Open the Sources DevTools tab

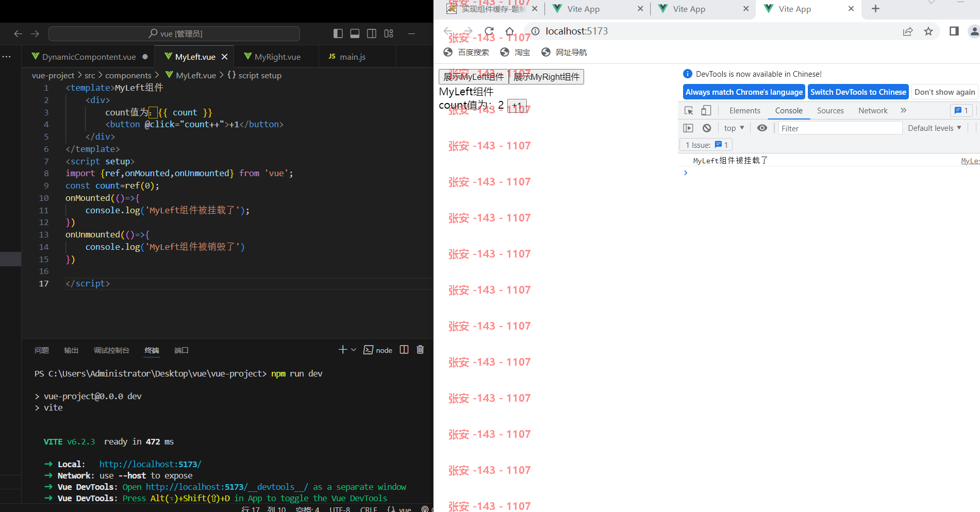click(830, 110)
